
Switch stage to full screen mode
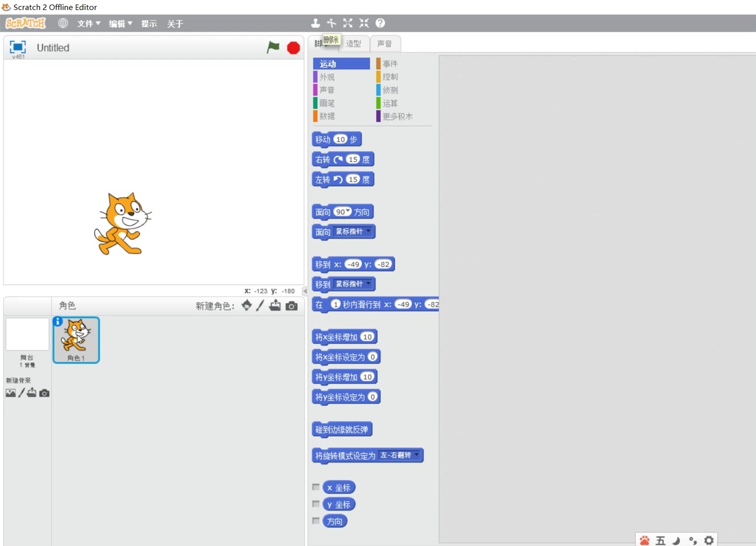pyautogui.click(x=18, y=47)
